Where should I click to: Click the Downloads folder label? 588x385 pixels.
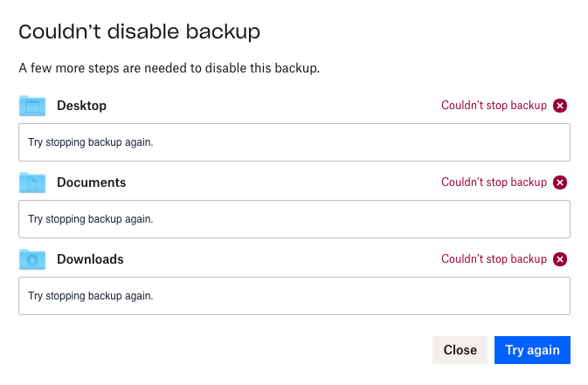90,259
